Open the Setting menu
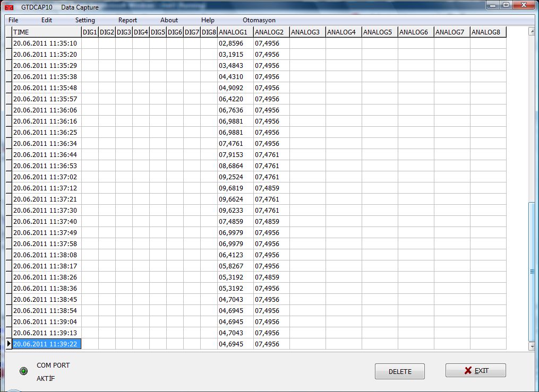539x392 pixels. [85, 20]
